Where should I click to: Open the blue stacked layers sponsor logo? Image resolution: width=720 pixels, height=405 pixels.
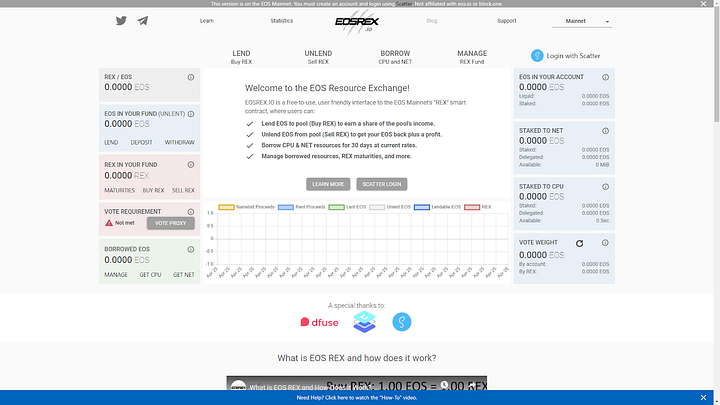[x=365, y=322]
